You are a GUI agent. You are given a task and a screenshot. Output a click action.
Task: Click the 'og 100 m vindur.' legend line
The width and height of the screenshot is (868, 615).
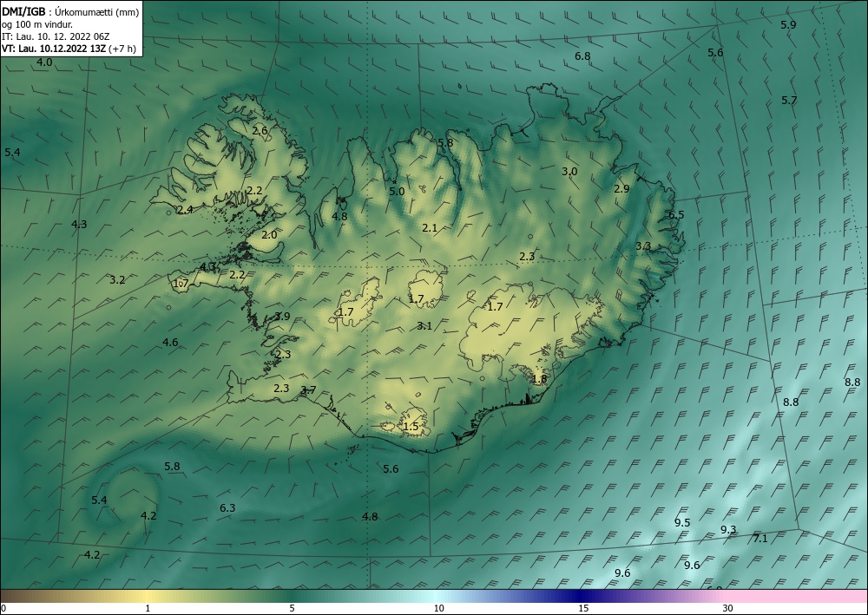(x=37, y=23)
